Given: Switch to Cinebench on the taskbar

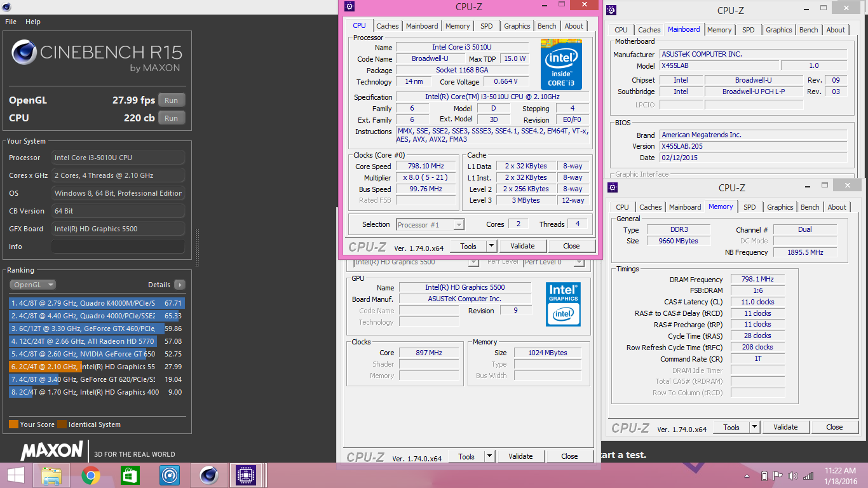Looking at the screenshot, I should [208, 475].
